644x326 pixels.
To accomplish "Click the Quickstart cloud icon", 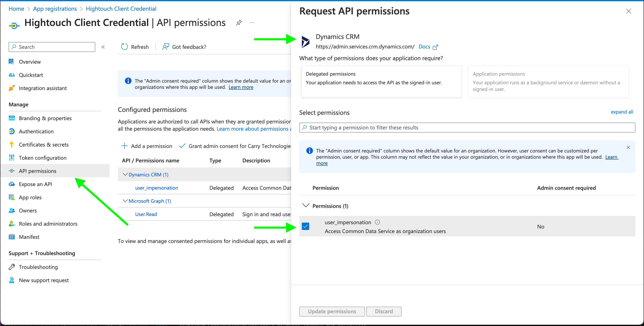I will click(12, 75).
